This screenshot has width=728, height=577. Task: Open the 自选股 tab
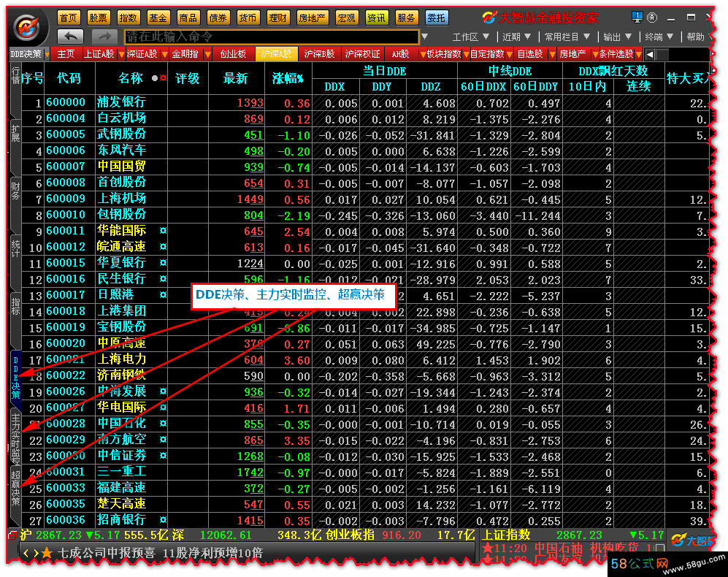[x=530, y=54]
